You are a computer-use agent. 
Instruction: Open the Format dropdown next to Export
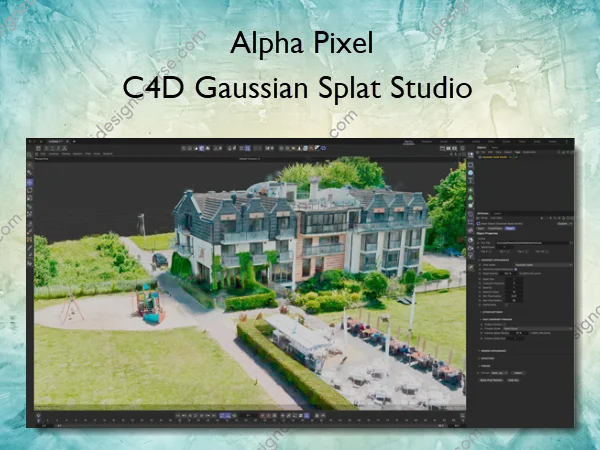499,373
